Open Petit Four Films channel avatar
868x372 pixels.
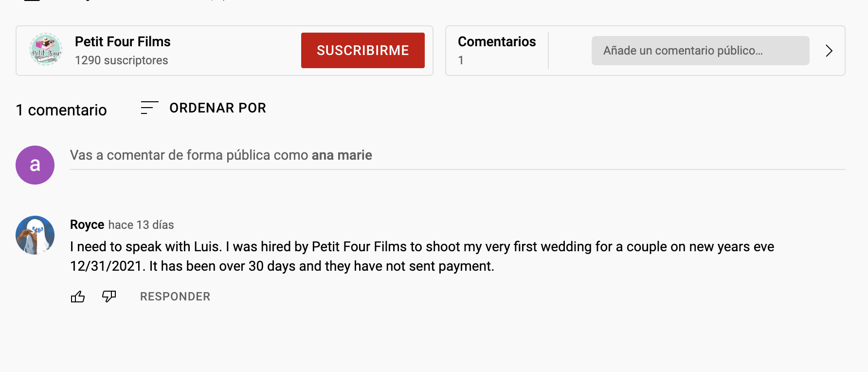point(46,50)
